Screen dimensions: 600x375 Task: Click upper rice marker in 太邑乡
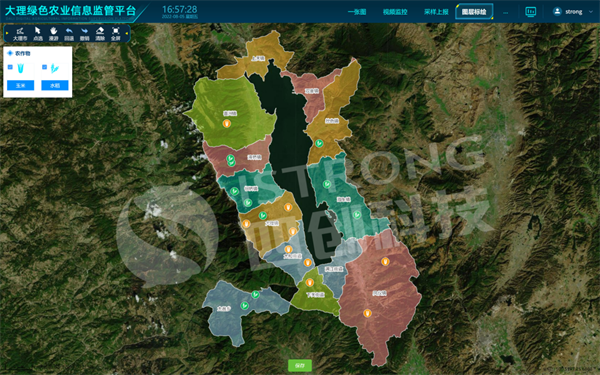point(255,294)
